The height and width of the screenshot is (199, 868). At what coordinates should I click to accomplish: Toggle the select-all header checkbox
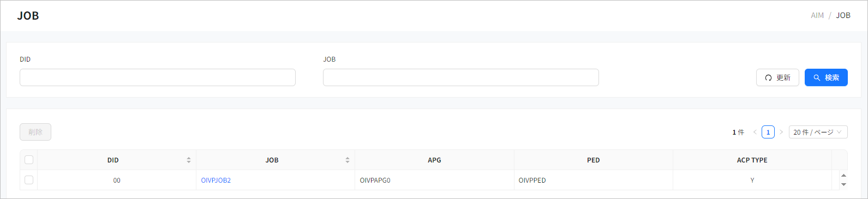pos(29,160)
